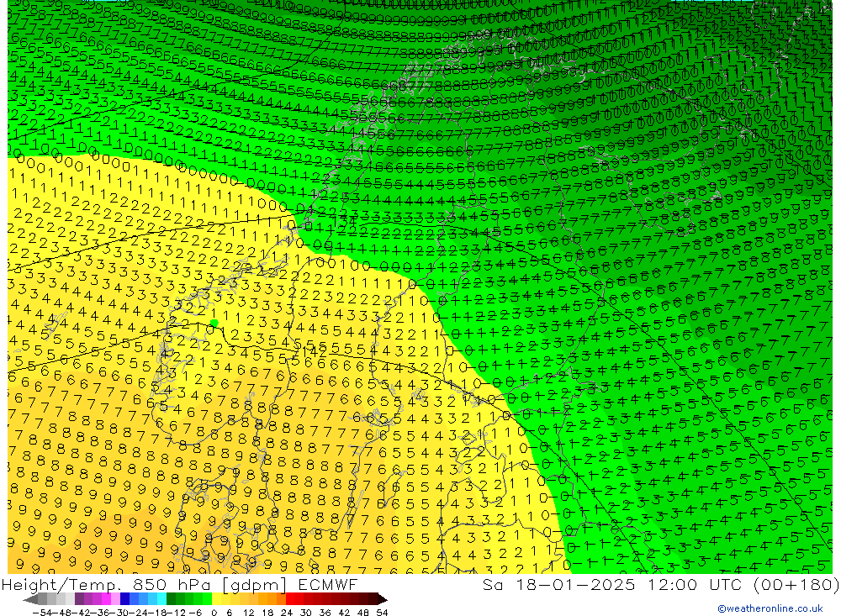Click the small green dot marker on the map

pyautogui.click(x=214, y=323)
